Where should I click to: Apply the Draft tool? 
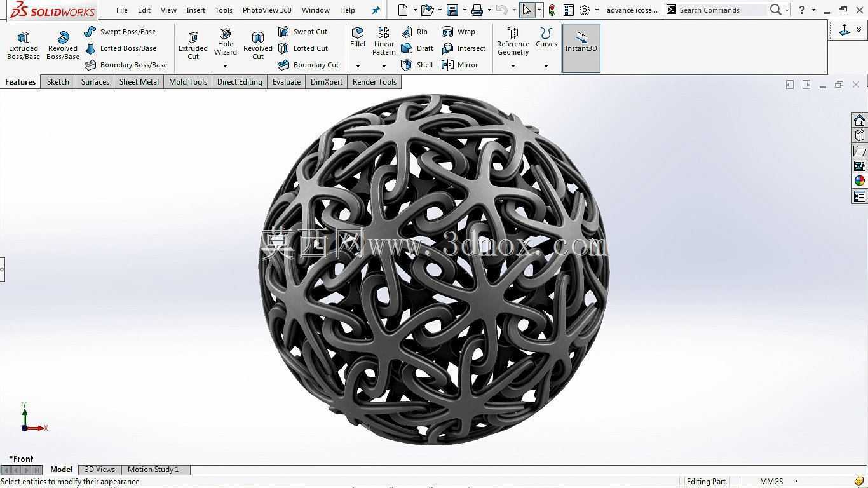click(x=417, y=48)
